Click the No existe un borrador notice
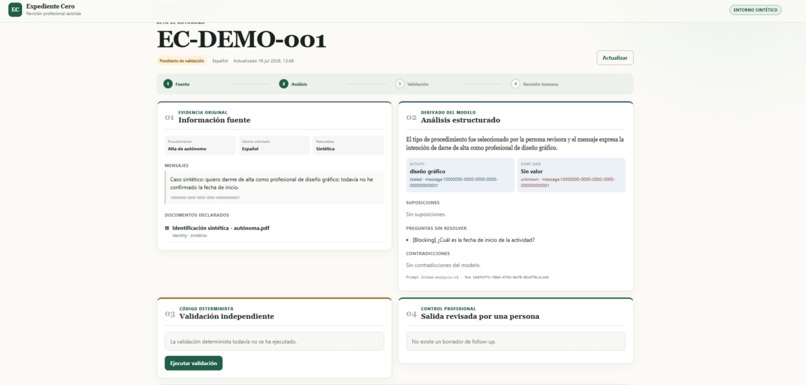The height and width of the screenshot is (385, 806). click(516, 341)
